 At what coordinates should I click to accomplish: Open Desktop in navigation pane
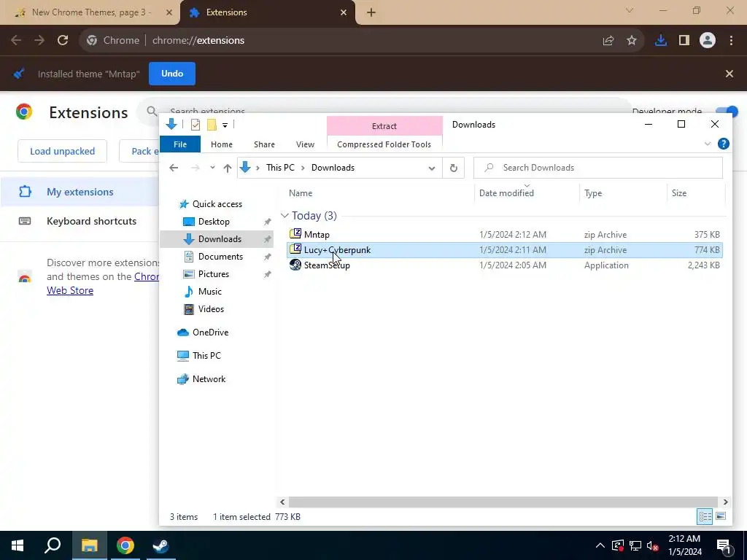[214, 222]
